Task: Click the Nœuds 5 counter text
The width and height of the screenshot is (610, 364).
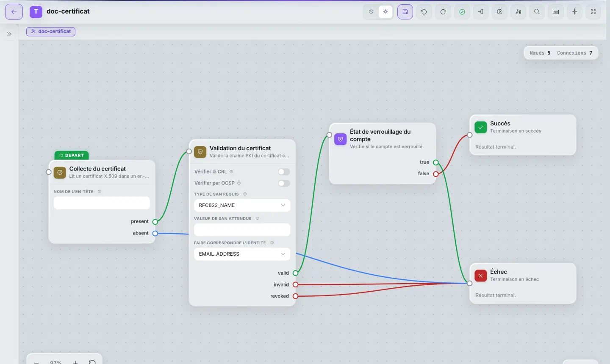Action: tap(540, 53)
